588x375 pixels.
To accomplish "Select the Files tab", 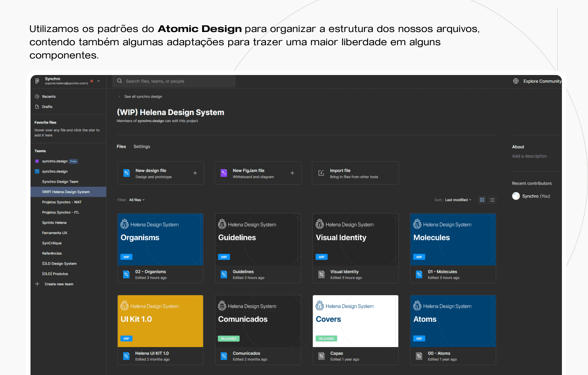I will tap(121, 146).
